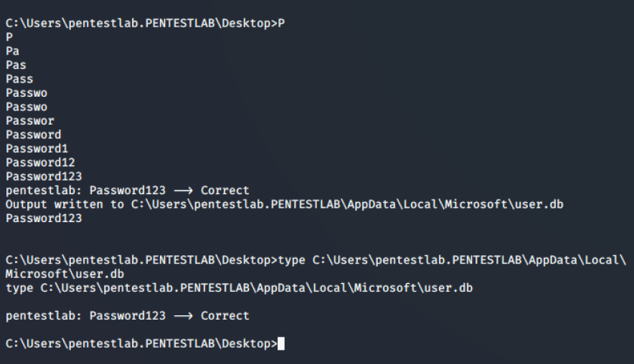
Task: Click the arrow before the first 'Correct'
Action: click(x=183, y=191)
